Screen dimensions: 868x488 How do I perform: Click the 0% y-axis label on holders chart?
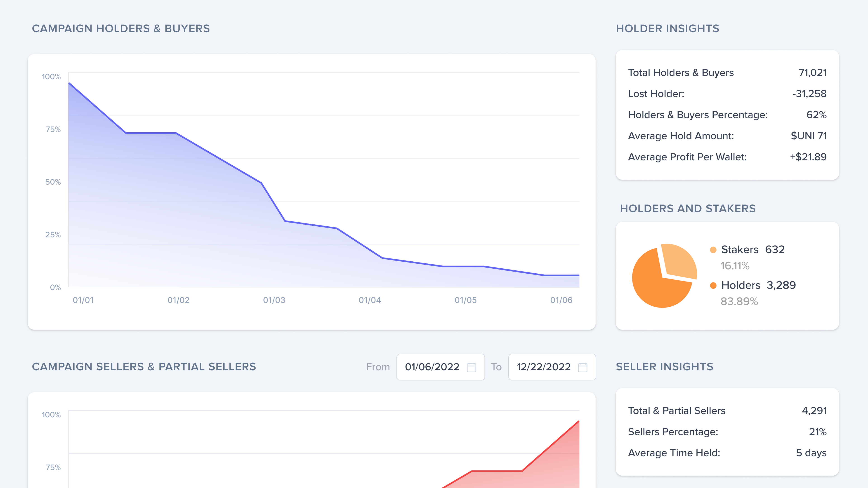pos(55,288)
